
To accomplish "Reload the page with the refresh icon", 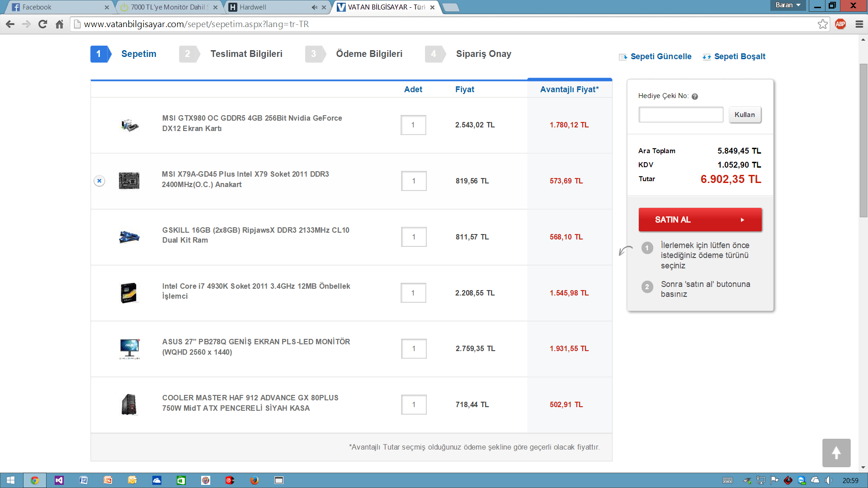I will pyautogui.click(x=43, y=24).
